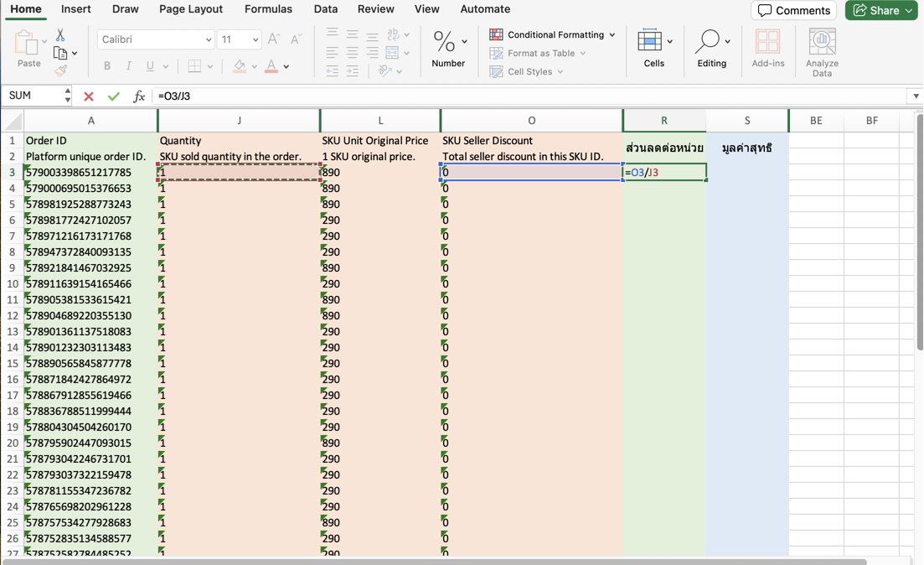Image resolution: width=924 pixels, height=565 pixels.
Task: Click the Format as Table icon
Action: (496, 53)
